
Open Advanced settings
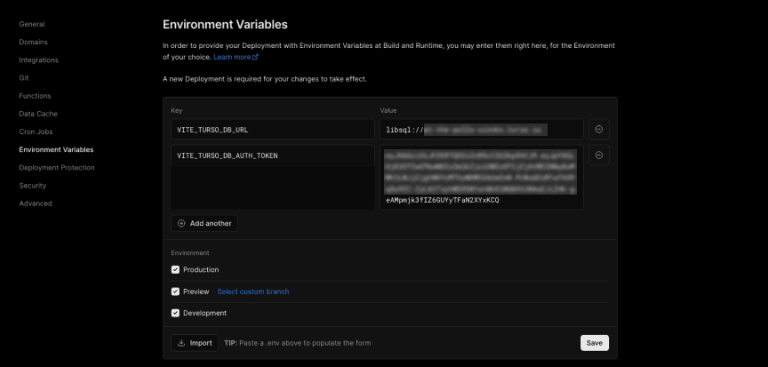(x=35, y=203)
